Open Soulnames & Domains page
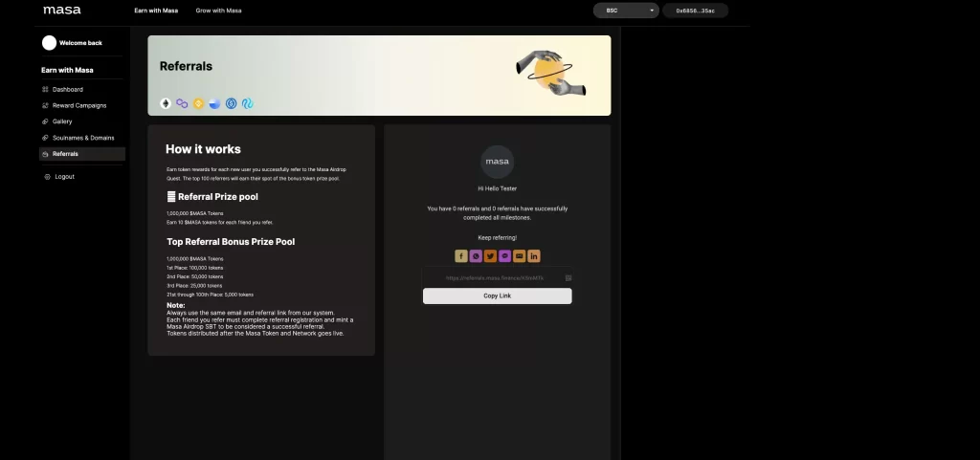 click(x=82, y=138)
